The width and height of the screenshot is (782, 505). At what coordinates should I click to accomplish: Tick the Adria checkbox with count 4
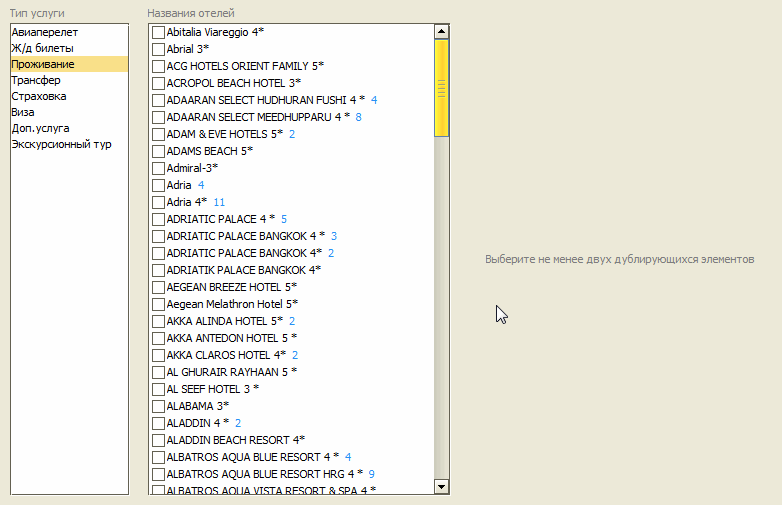pyautogui.click(x=158, y=185)
